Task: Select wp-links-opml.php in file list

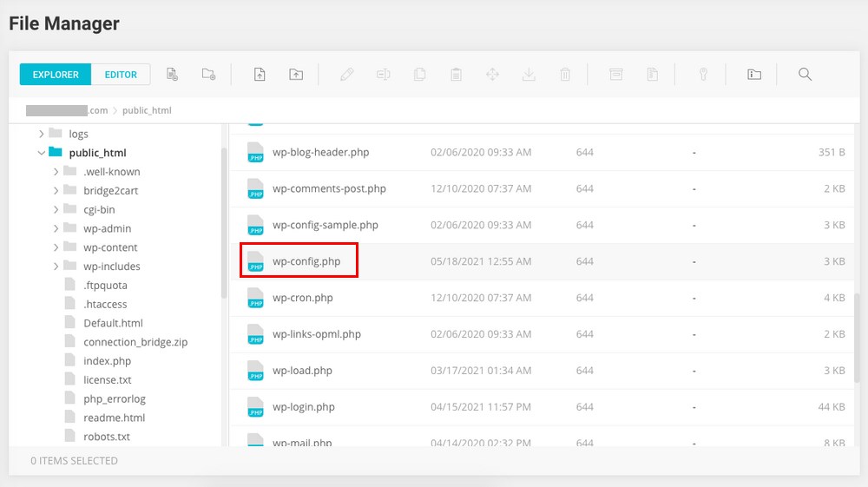Action: click(316, 333)
